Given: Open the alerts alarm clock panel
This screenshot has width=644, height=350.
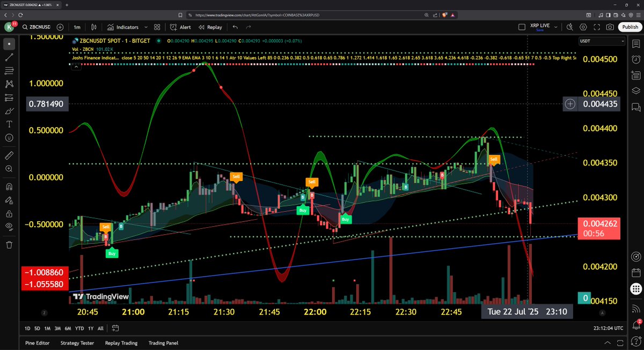Looking at the screenshot, I should click(636, 59).
